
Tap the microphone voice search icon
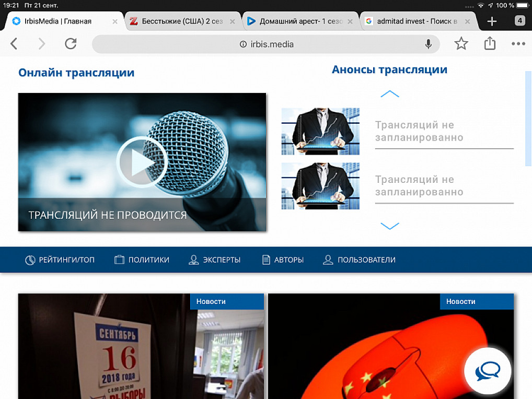point(428,44)
